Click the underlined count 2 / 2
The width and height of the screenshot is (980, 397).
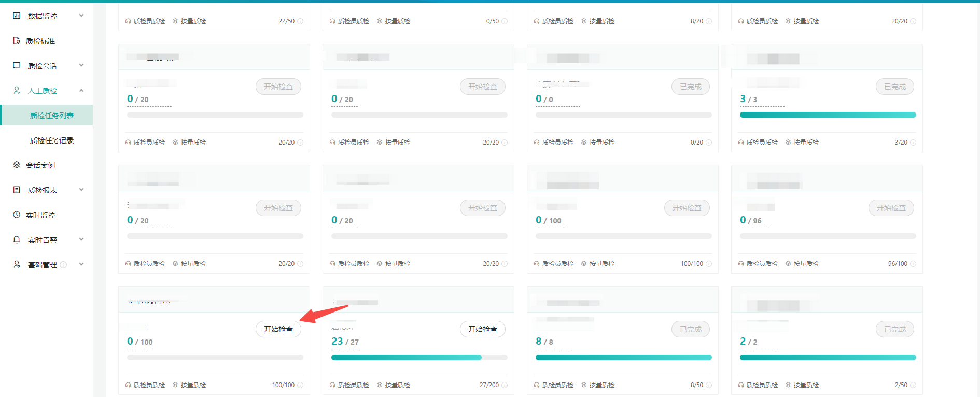[748, 342]
